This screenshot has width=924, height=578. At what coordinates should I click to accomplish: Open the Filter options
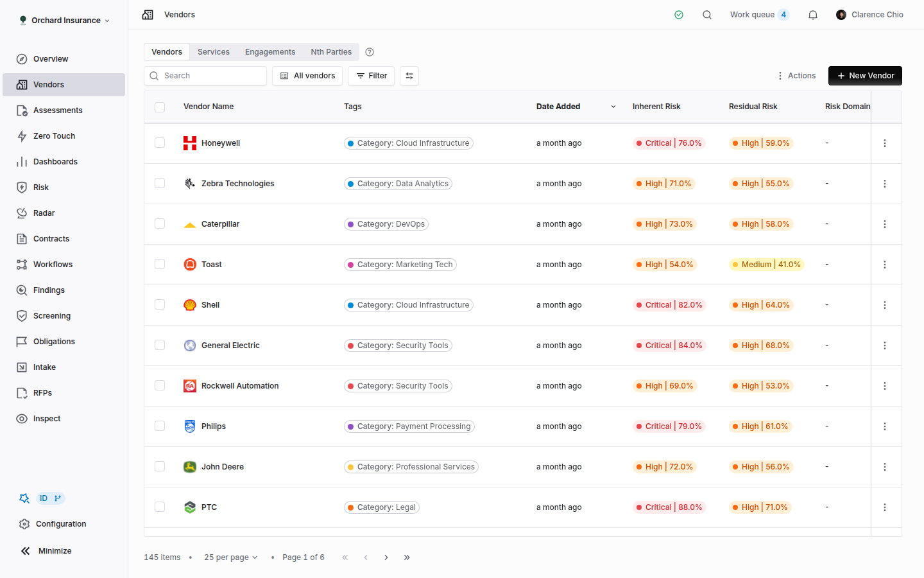tap(372, 76)
